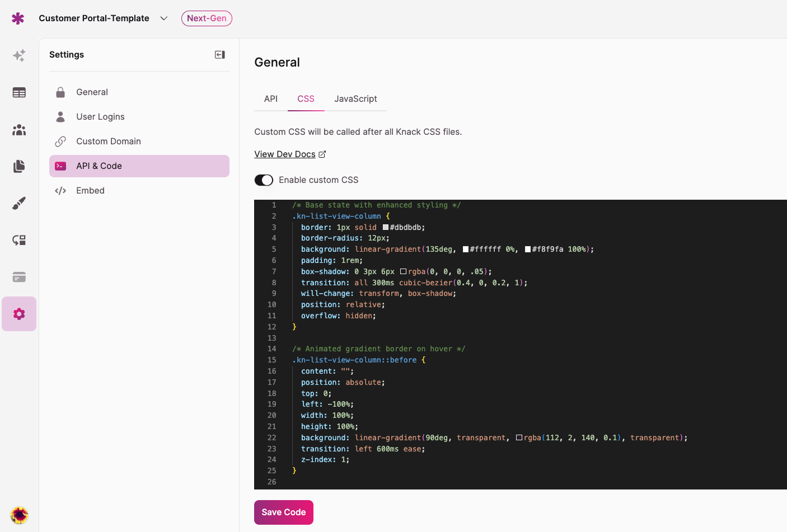The height and width of the screenshot is (532, 787).
Task: Click the 'will-change: transform, box-shadow;' line
Action: (x=379, y=294)
